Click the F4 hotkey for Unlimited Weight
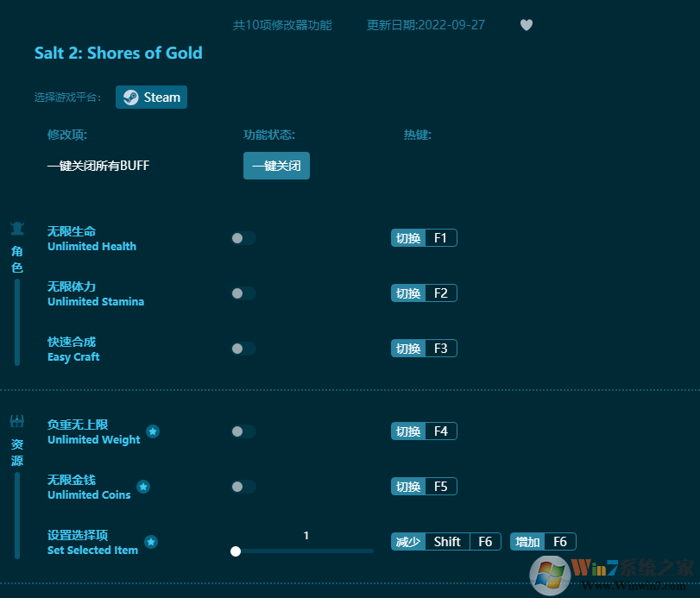 click(424, 431)
